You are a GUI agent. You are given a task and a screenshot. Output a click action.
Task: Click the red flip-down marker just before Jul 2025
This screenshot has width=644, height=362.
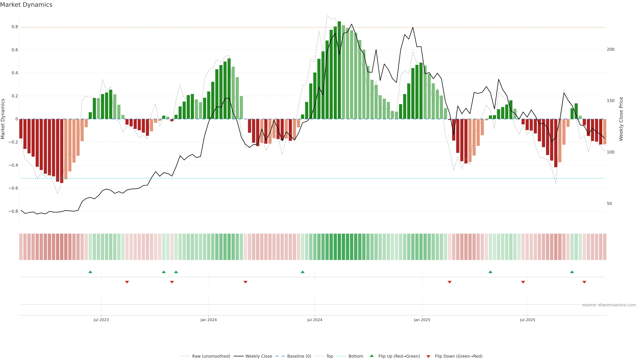[523, 282]
